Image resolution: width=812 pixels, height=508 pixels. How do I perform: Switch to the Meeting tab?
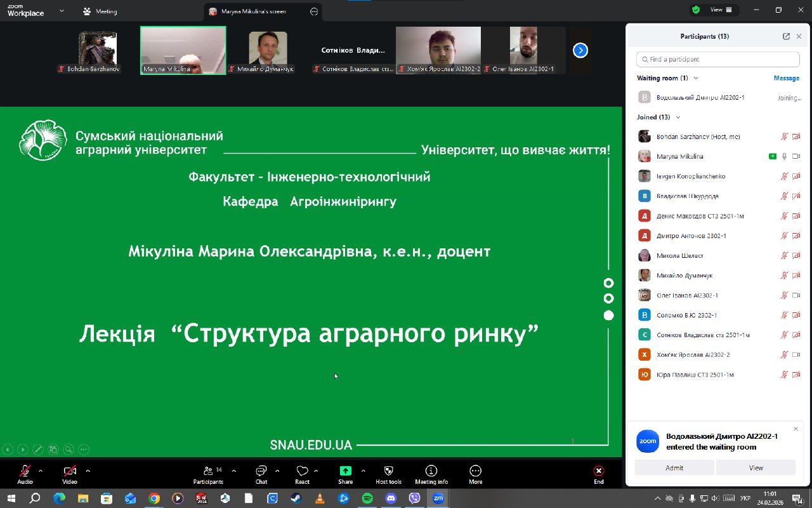[x=100, y=11]
